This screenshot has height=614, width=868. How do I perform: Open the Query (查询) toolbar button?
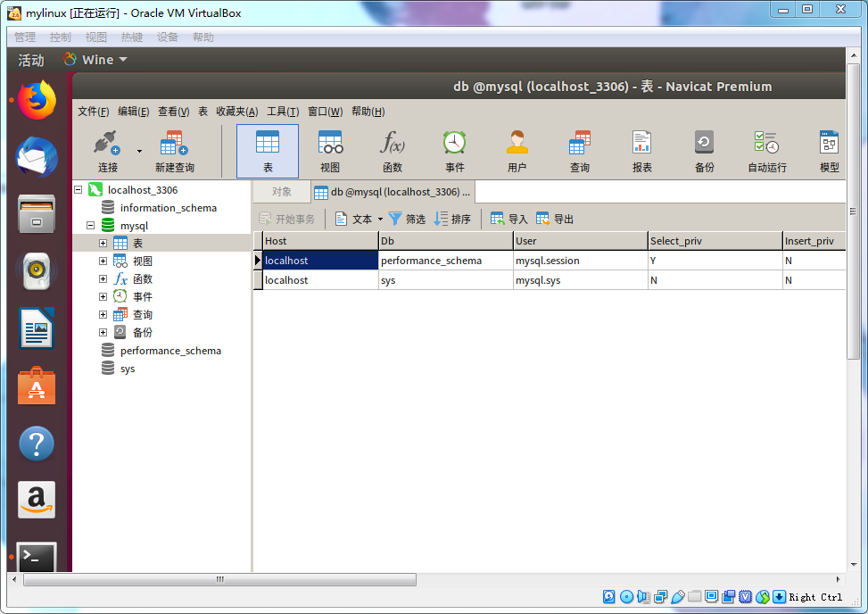pyautogui.click(x=580, y=151)
